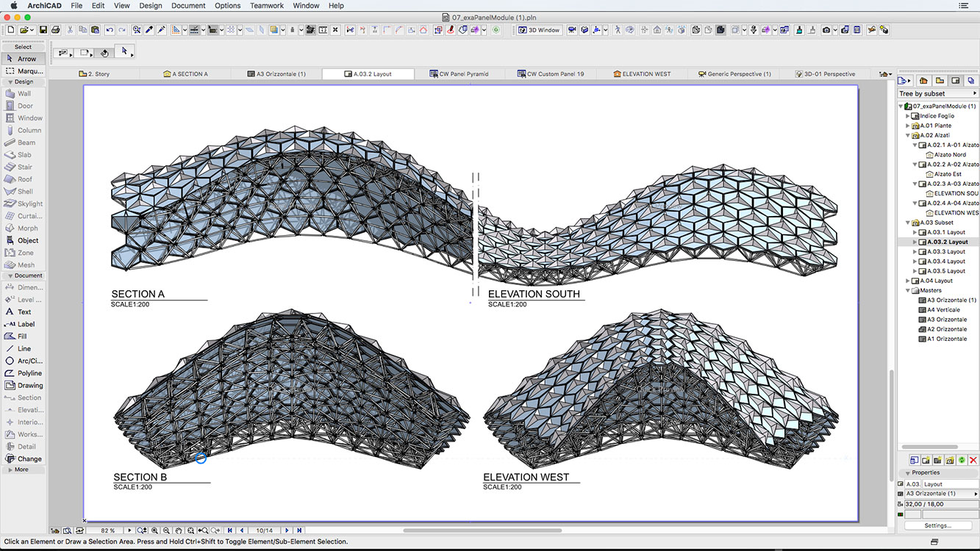Choose the Polyline tool
Viewport: 980px width, 551px height.
click(x=29, y=373)
